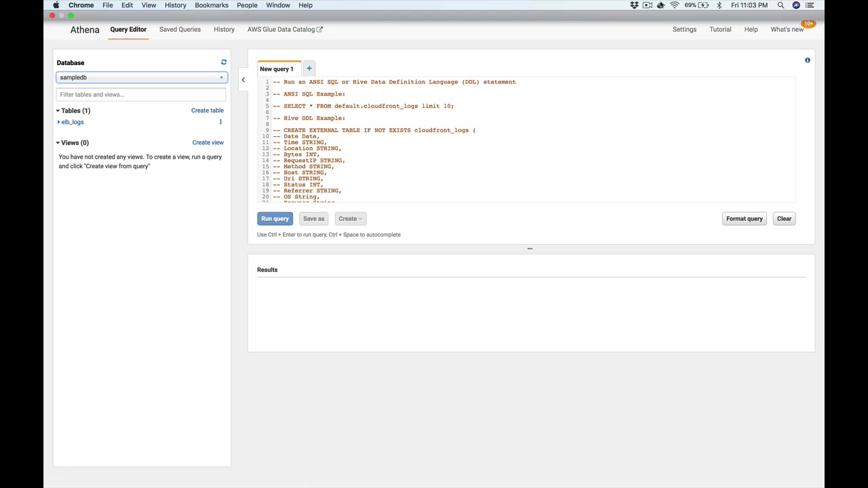Open Chrome's Edit menu
This screenshot has width=868, height=488.
point(127,5)
